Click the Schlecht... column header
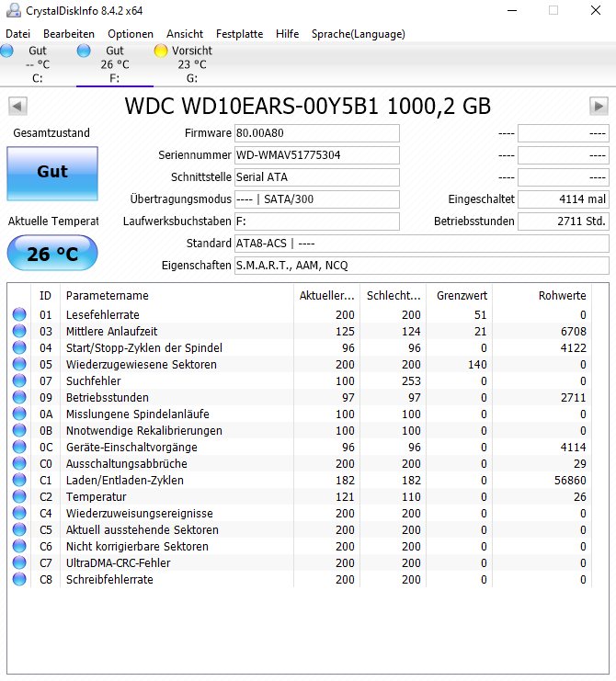Screen dimensions: 616x681 pyautogui.click(x=394, y=296)
